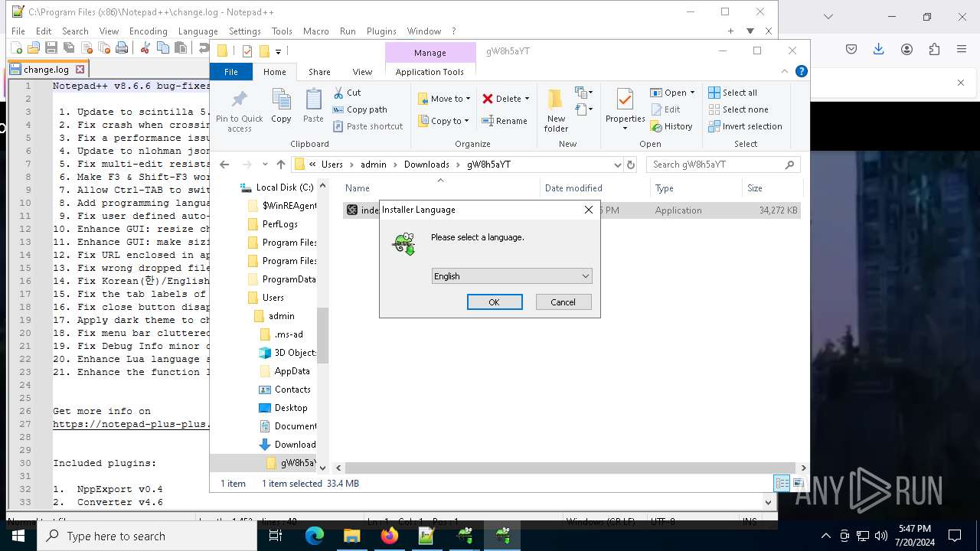Open Firefox from the taskbar
The width and height of the screenshot is (980, 551).
point(389,536)
